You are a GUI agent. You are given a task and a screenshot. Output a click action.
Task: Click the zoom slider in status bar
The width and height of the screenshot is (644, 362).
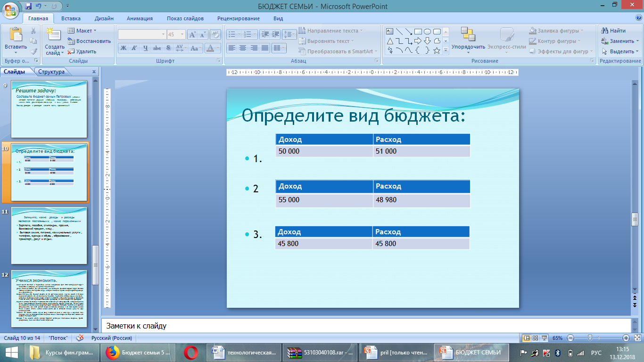[x=589, y=338]
